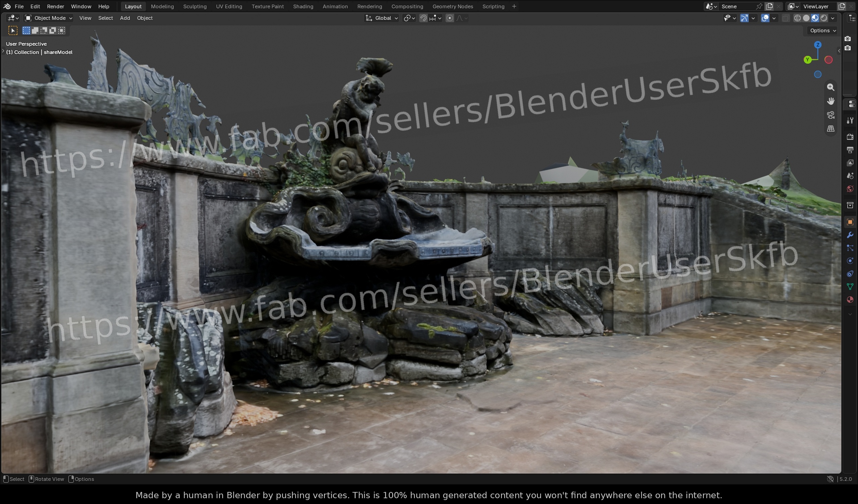The height and width of the screenshot is (504, 858).
Task: Toggle camera view with camera icon
Action: [x=831, y=115]
